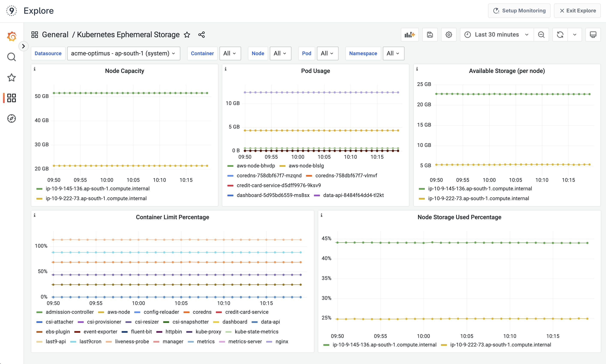The image size is (606, 364).
Task: Click the save dashboard icon
Action: (430, 34)
